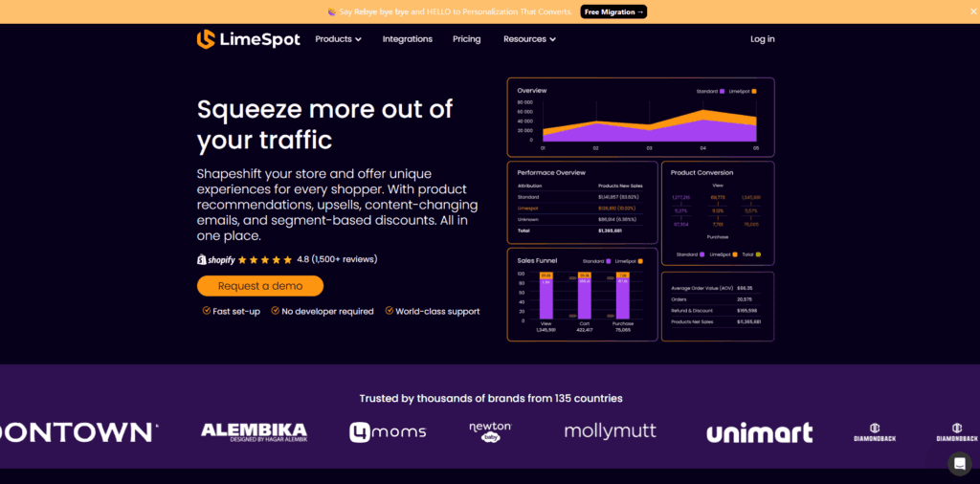Screen dimensions: 980x484
Task: Click the World-class support checkmark icon
Action: [x=390, y=310]
